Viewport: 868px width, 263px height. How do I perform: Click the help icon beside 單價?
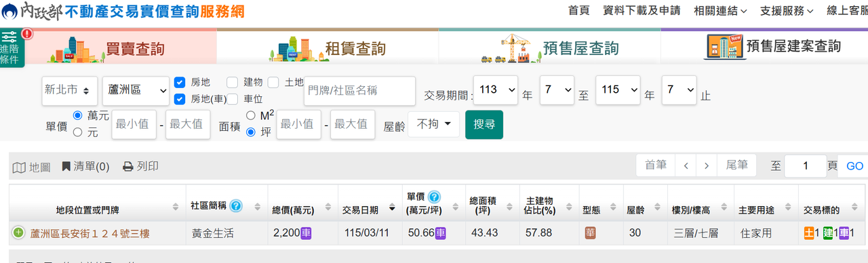click(435, 197)
